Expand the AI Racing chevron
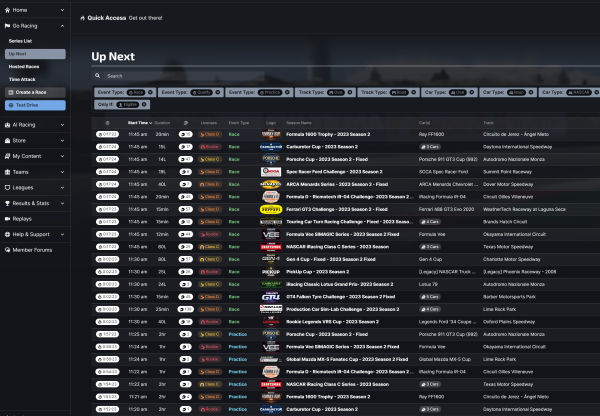Screen dimensions: 600x416 (62, 125)
